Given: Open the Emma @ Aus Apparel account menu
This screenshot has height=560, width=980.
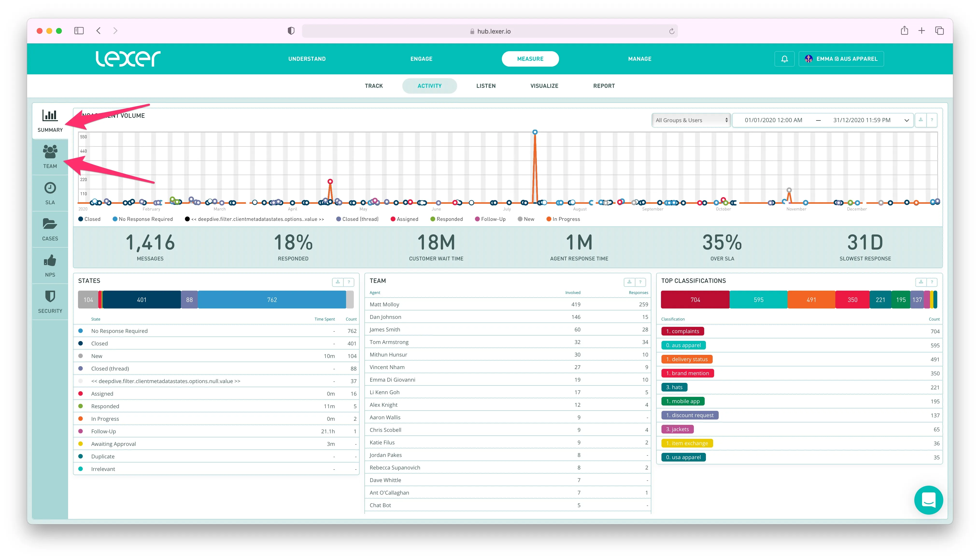Looking at the screenshot, I should (841, 59).
